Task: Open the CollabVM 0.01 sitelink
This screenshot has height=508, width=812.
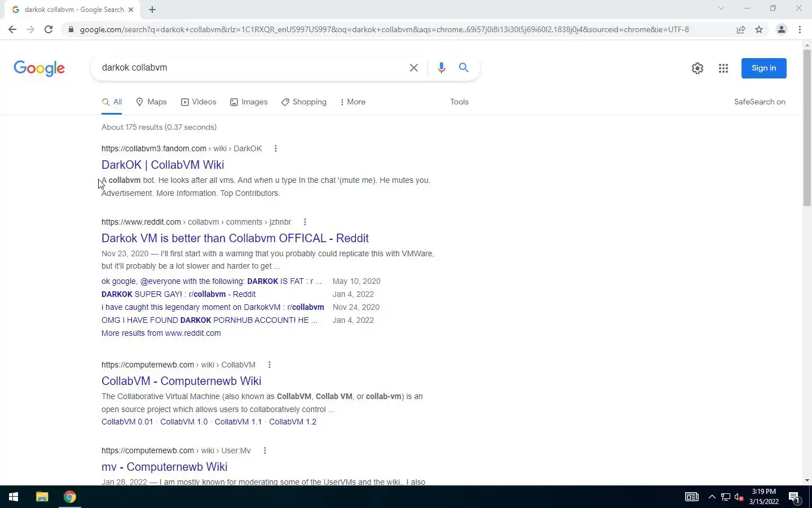Action: 127,422
